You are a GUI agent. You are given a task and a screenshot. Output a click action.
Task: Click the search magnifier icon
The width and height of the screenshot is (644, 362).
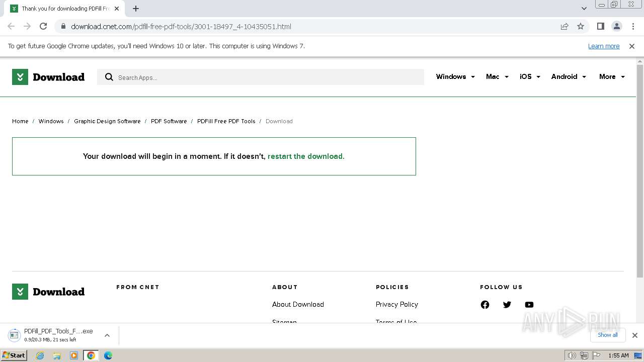[109, 77]
